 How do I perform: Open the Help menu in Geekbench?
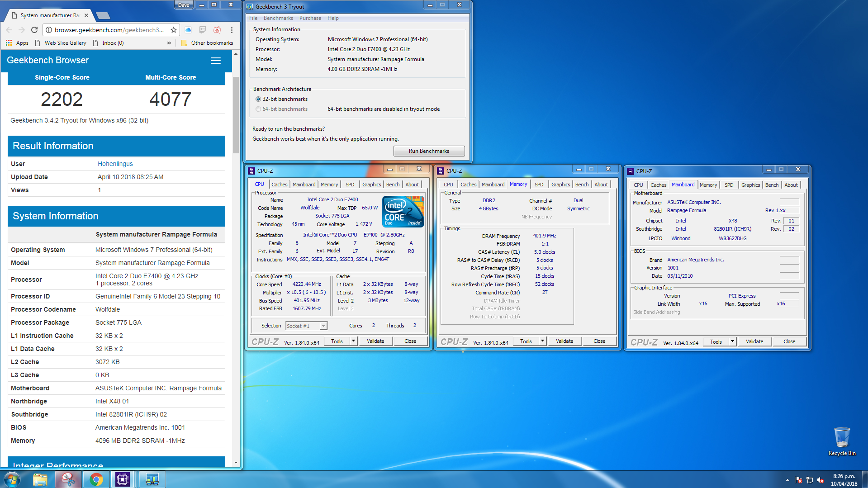click(x=333, y=18)
